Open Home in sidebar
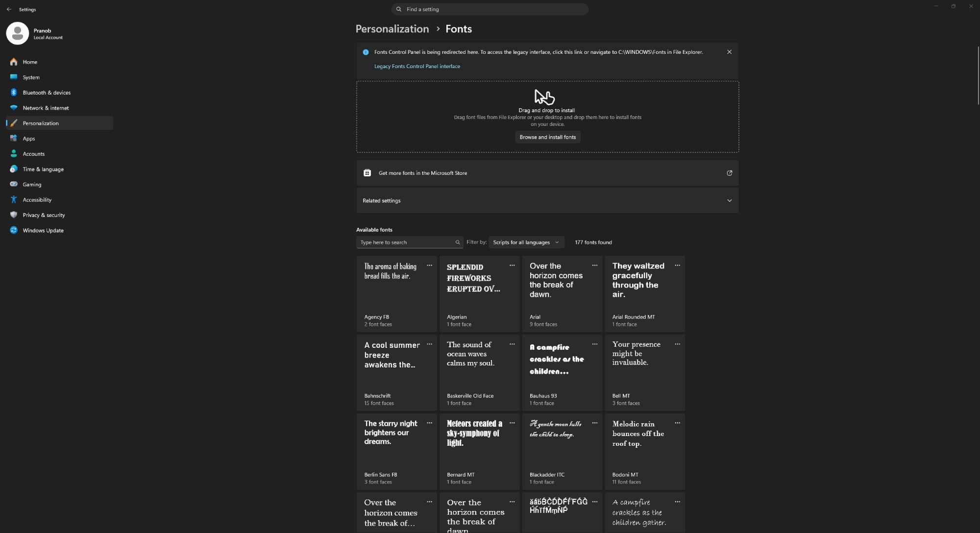Image resolution: width=980 pixels, height=533 pixels. (x=59, y=62)
